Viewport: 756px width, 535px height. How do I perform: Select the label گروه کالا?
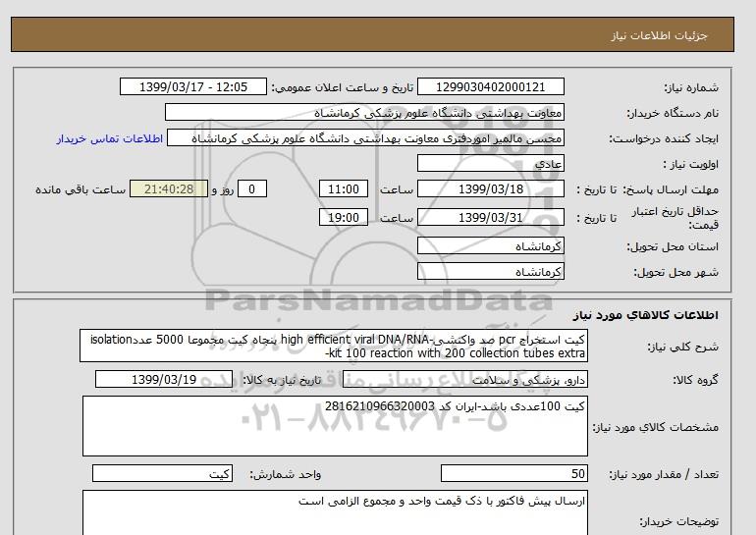pyautogui.click(x=696, y=380)
